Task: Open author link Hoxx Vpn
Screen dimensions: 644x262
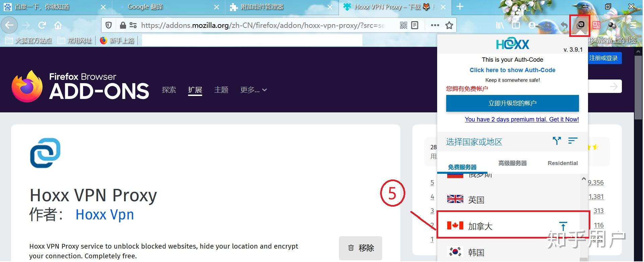Action: pos(105,214)
